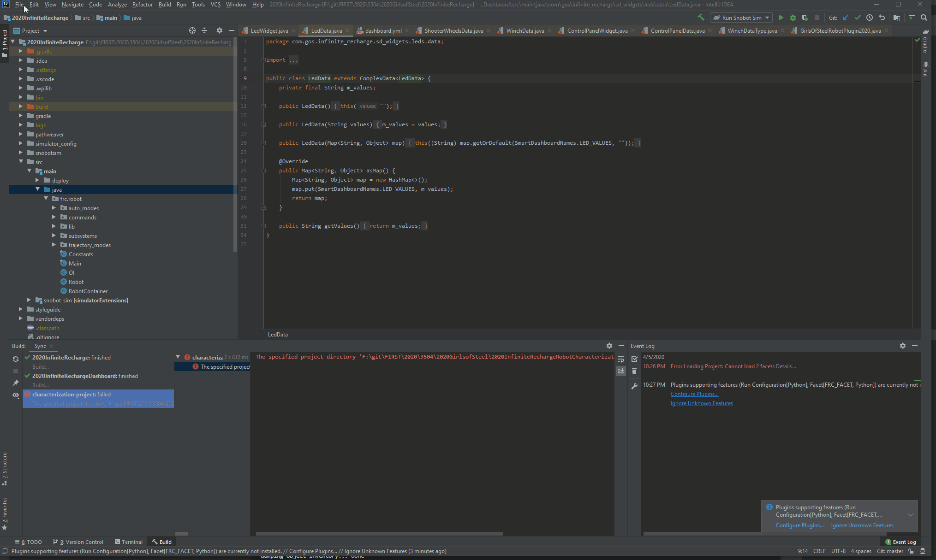Open Details link for facet loading error
This screenshot has width=936, height=560.
(787, 366)
